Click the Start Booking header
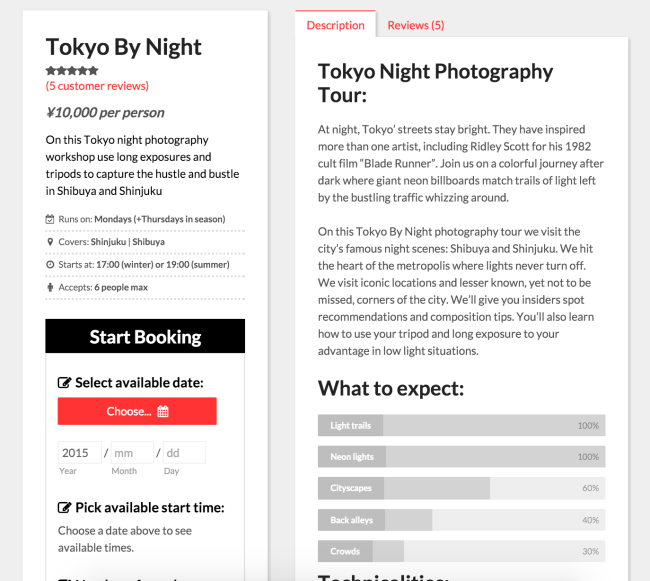Screen dimensions: 650x581 point(145,336)
